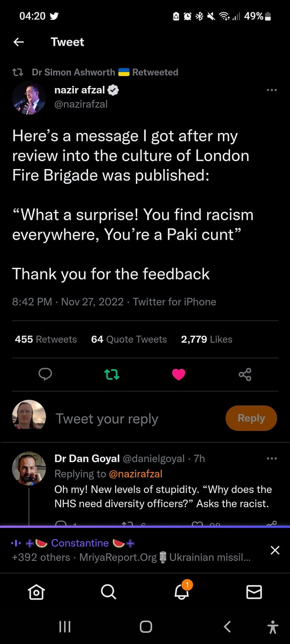
Task: Open the tweet's three-dot options menu
Action: coord(271,90)
